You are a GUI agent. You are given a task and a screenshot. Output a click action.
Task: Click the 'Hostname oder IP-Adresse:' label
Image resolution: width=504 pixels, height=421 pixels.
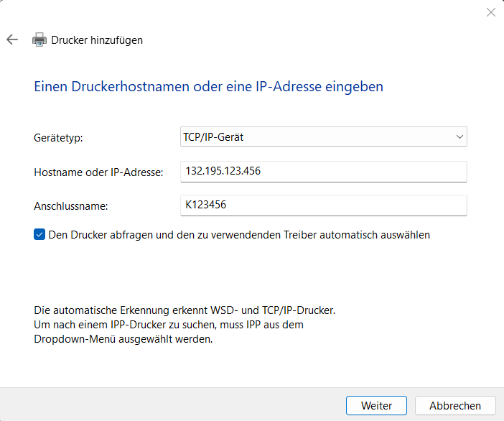pos(99,172)
